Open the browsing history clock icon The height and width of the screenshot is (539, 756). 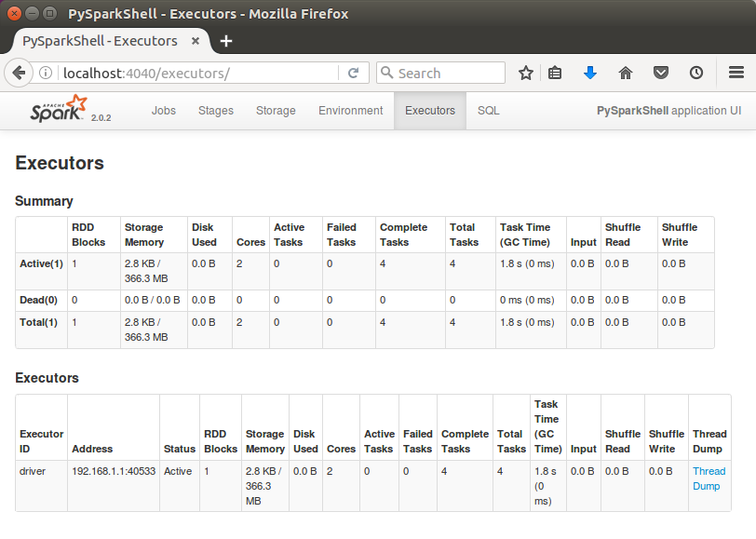(695, 74)
